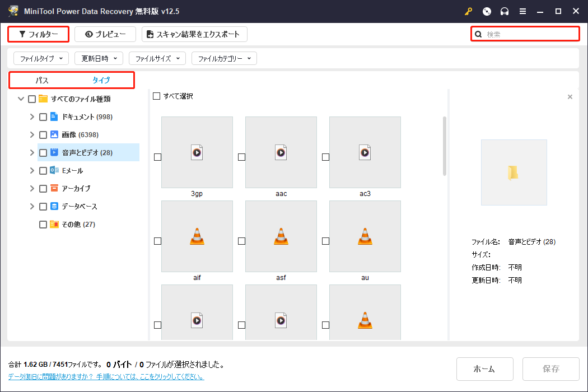Check the すべてのファイル種類 checkbox
This screenshot has width=588, height=392.
[32, 99]
